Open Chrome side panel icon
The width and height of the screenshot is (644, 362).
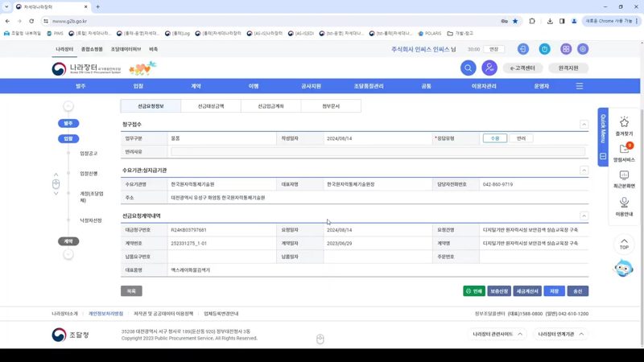(x=562, y=21)
